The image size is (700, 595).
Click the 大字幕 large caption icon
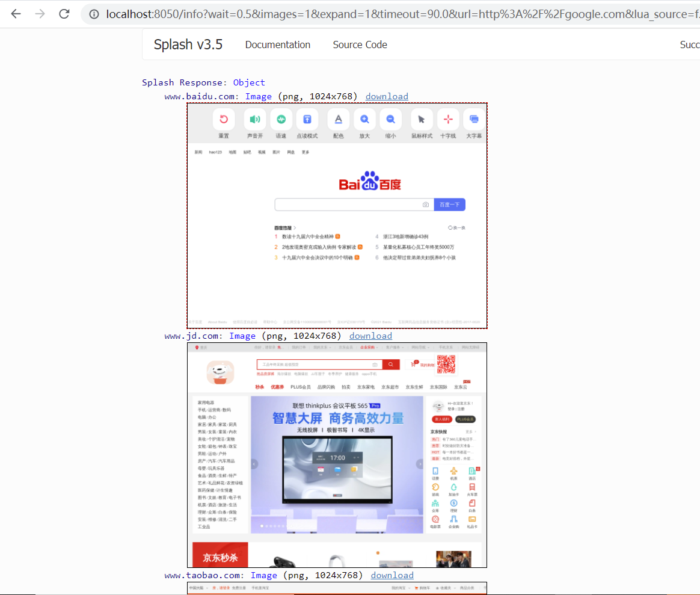click(x=474, y=119)
